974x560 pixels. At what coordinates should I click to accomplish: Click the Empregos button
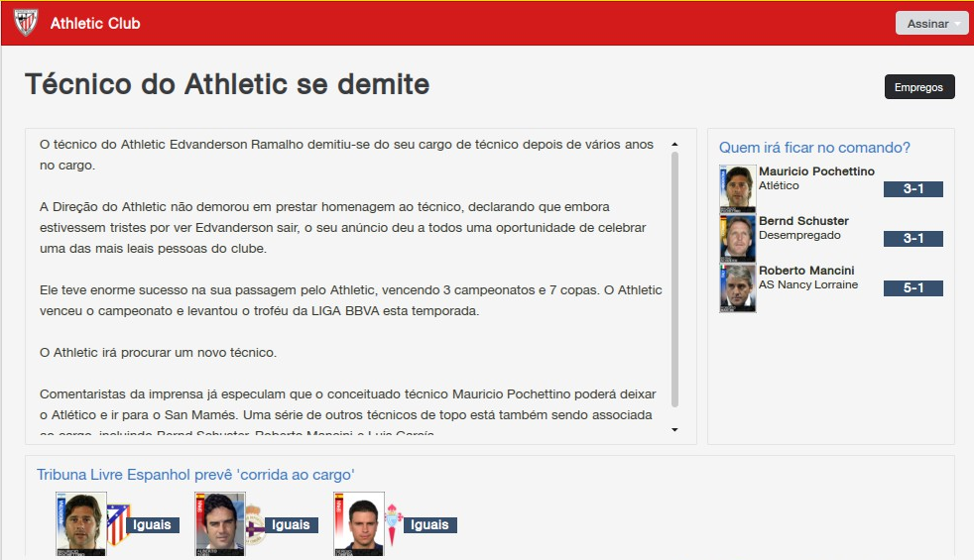(919, 87)
